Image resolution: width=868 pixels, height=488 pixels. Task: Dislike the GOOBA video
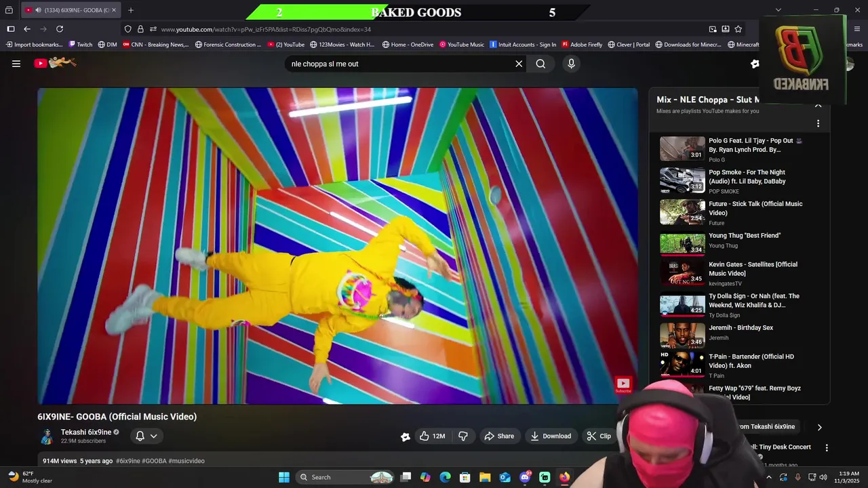pos(463,436)
